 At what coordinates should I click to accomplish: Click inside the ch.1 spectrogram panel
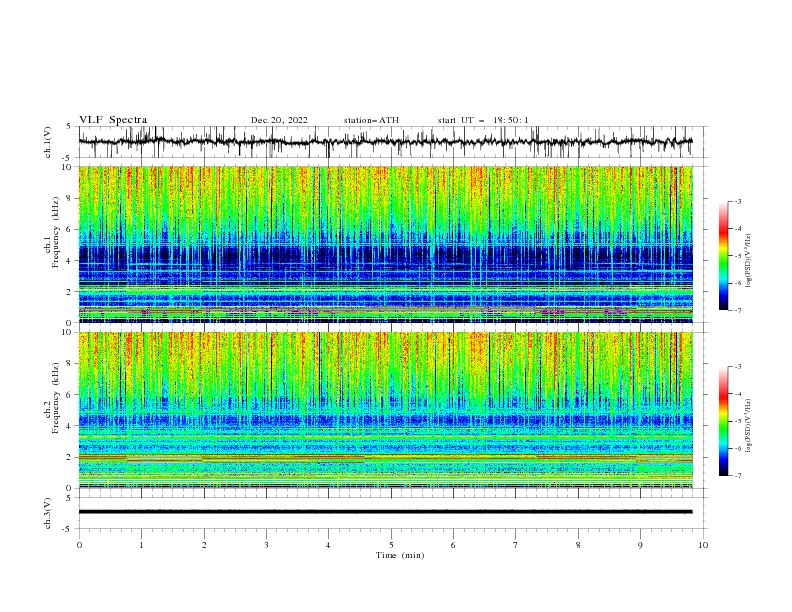pyautogui.click(x=385, y=244)
